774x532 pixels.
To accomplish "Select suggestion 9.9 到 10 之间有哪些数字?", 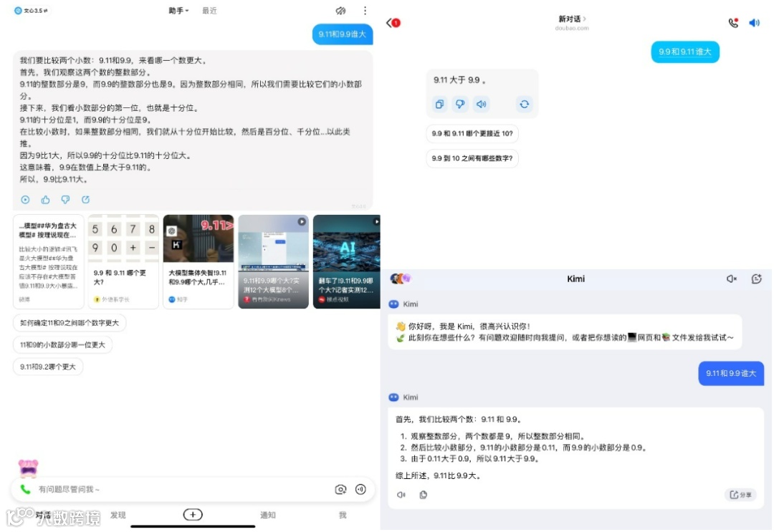I will click(x=472, y=158).
